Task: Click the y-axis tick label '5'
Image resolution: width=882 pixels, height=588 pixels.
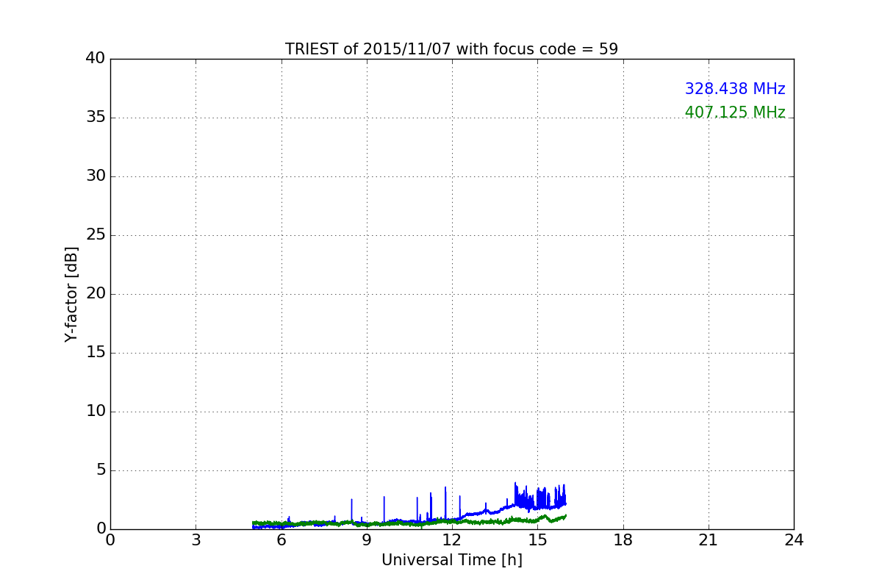Action: point(101,470)
